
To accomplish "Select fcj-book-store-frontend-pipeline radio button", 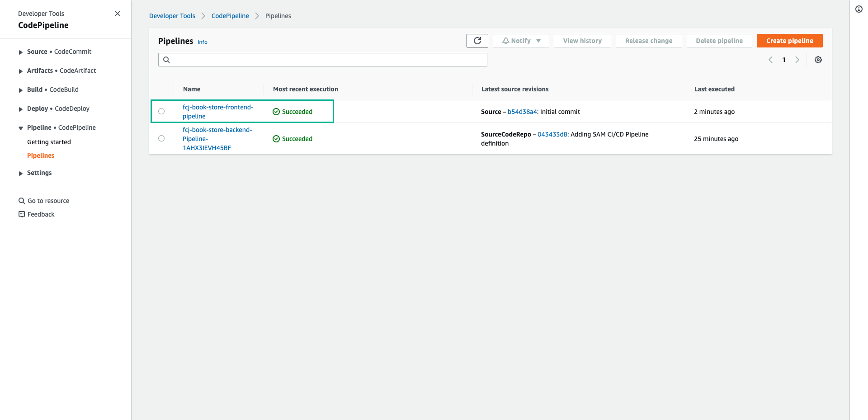I will pyautogui.click(x=161, y=111).
